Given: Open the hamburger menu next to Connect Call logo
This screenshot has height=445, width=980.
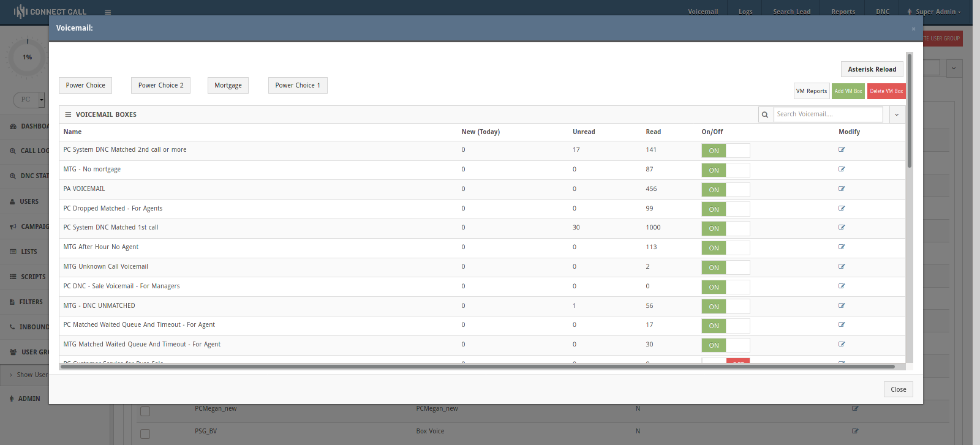Looking at the screenshot, I should click(108, 12).
